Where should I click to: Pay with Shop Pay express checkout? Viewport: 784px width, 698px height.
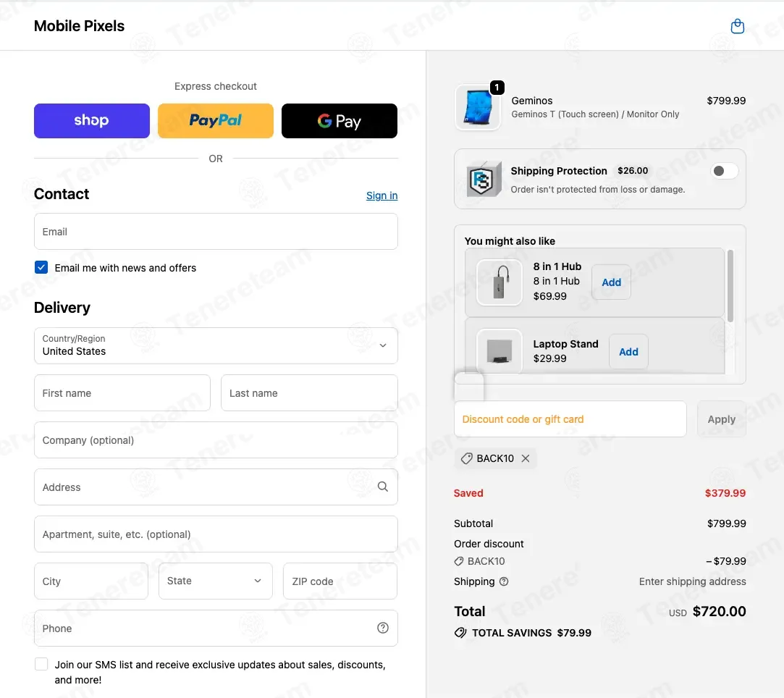(x=92, y=121)
